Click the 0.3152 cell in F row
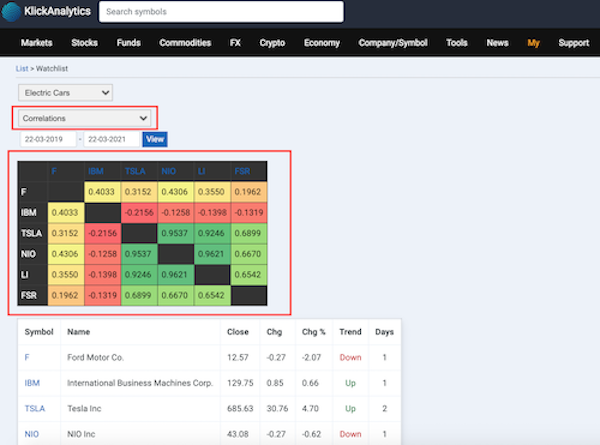Viewport: 600px width, 445px height. pos(139,192)
